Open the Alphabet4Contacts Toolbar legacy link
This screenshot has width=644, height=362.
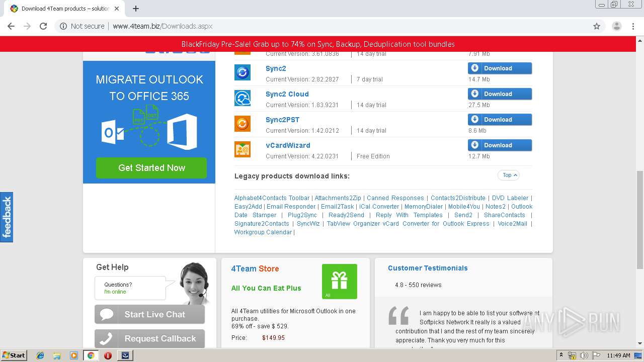click(x=272, y=198)
